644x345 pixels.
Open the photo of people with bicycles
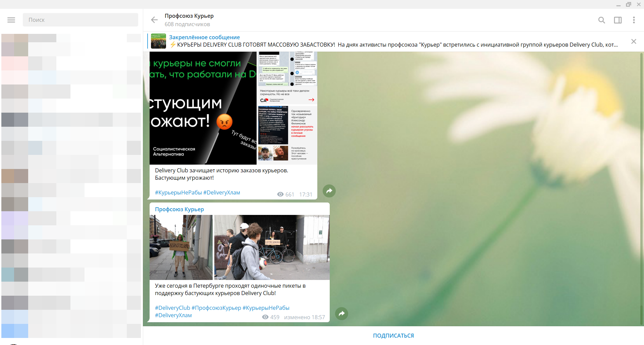click(272, 247)
